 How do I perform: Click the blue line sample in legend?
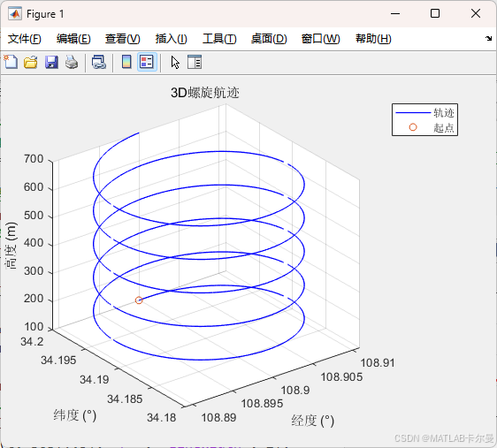pos(413,112)
